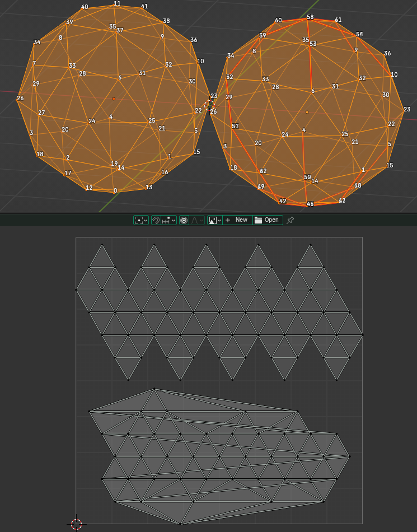The width and height of the screenshot is (417, 532).
Task: Click the 3D cursor between the spheres
Action: tap(209, 105)
